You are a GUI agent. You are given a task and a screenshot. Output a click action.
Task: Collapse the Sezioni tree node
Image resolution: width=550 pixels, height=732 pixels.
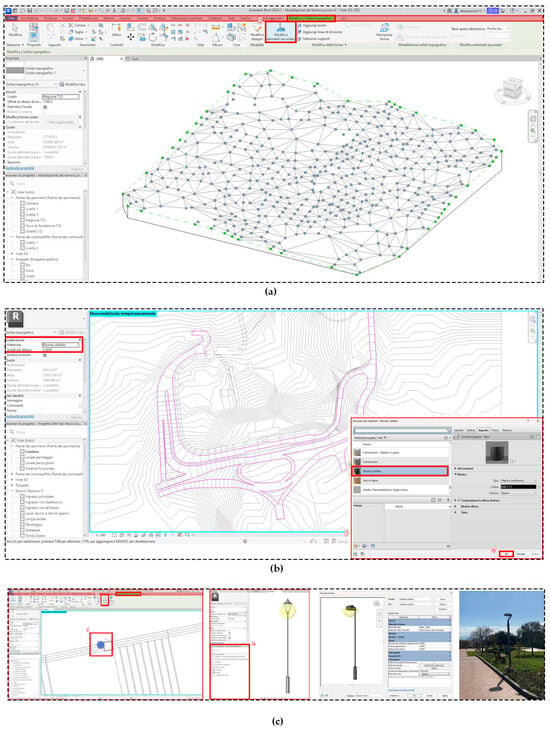click(12, 491)
